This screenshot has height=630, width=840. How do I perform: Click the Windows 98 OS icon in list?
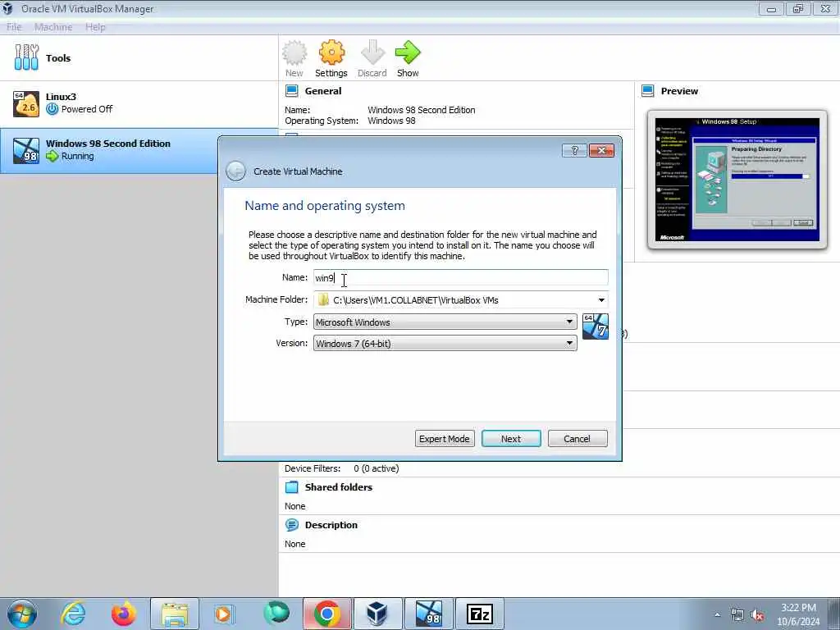click(26, 151)
